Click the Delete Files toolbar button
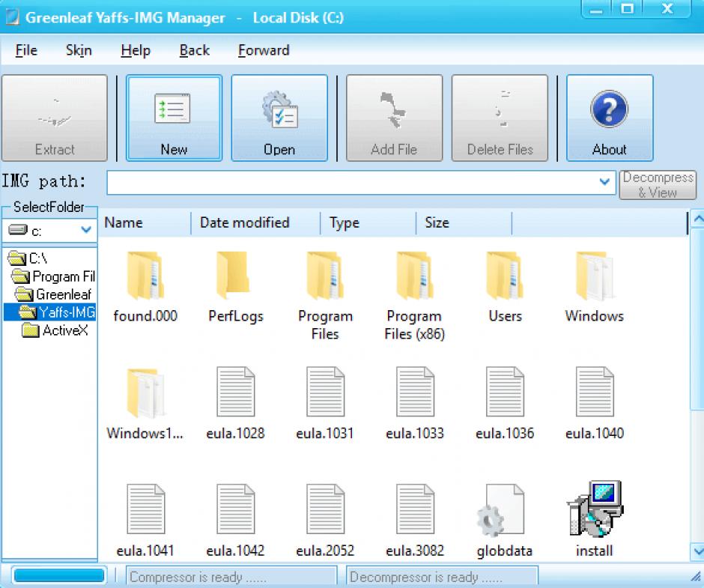This screenshot has width=704, height=588. coord(500,118)
